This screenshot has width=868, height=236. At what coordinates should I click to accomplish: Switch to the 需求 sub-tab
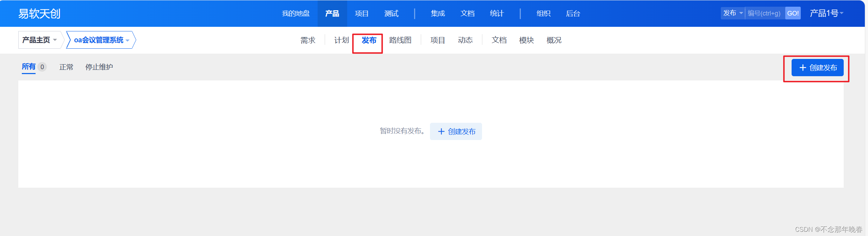[308, 40]
